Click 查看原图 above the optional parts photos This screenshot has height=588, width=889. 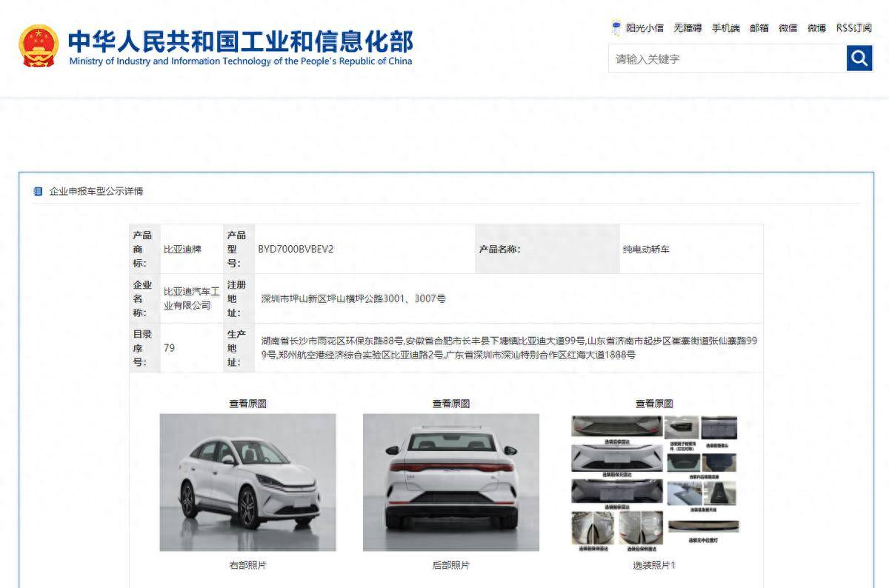point(652,403)
